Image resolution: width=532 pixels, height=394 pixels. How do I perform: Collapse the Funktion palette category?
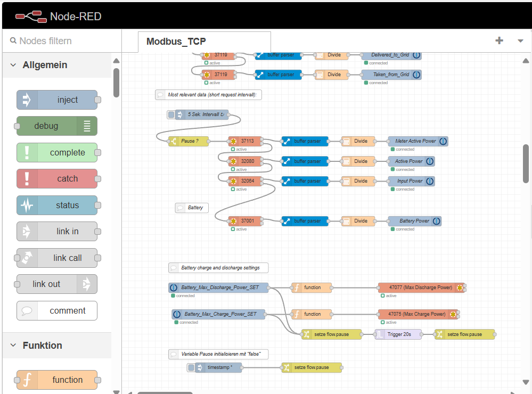13,345
